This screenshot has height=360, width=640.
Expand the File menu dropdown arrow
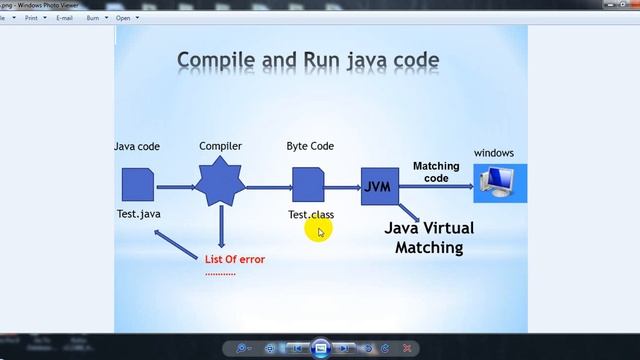14,18
